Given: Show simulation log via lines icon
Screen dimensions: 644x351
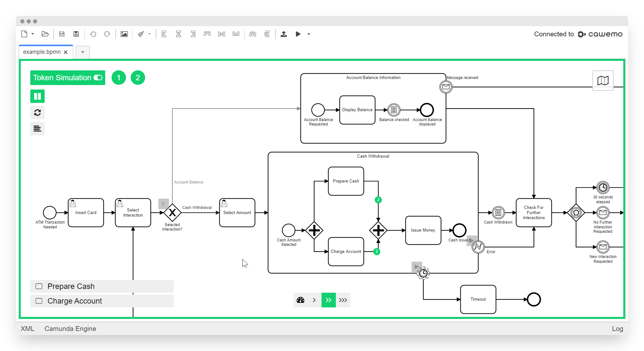Looking at the screenshot, I should point(37,129).
